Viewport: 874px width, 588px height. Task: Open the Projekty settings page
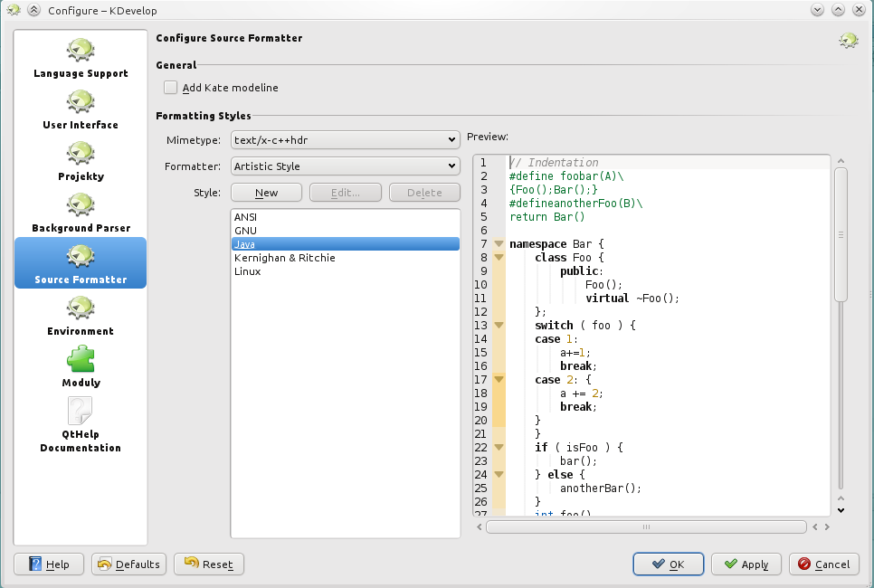(x=81, y=161)
